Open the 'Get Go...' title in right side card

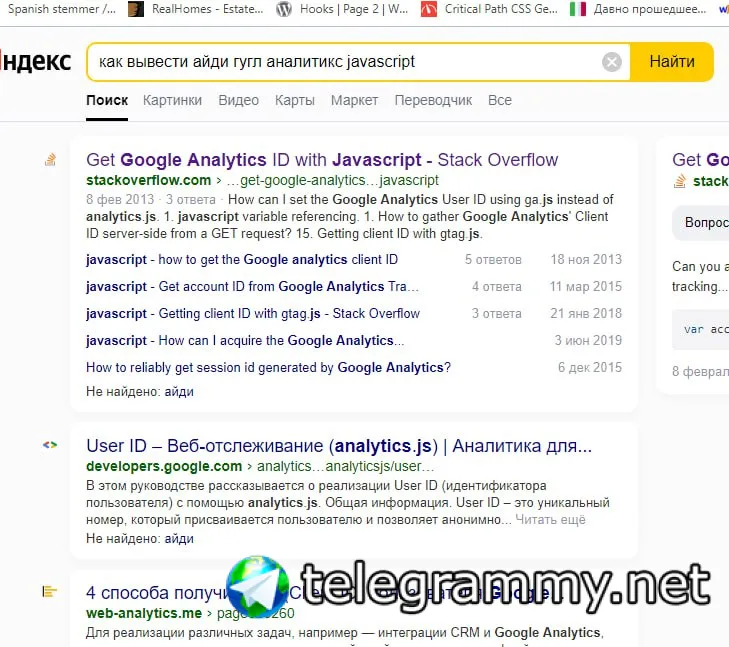pyautogui.click(x=700, y=160)
